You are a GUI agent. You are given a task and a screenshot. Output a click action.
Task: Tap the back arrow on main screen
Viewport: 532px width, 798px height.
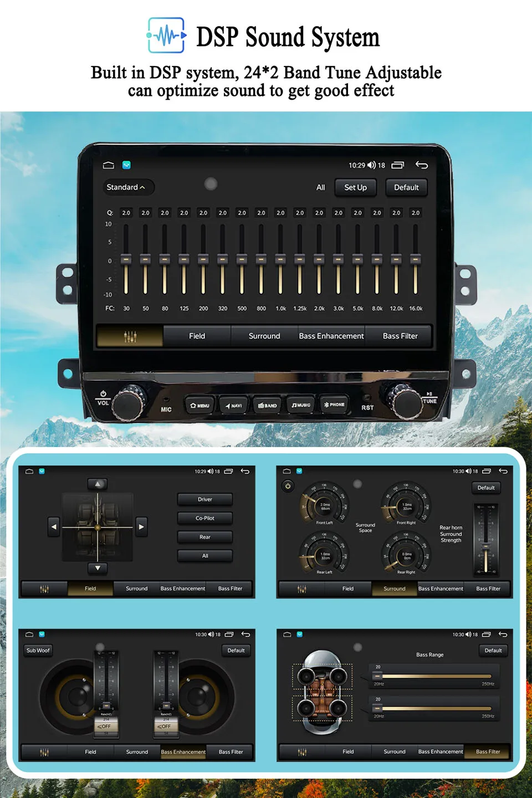[422, 165]
